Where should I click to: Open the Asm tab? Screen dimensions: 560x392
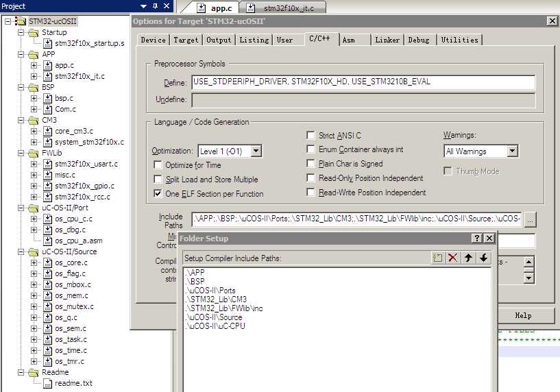pyautogui.click(x=354, y=40)
